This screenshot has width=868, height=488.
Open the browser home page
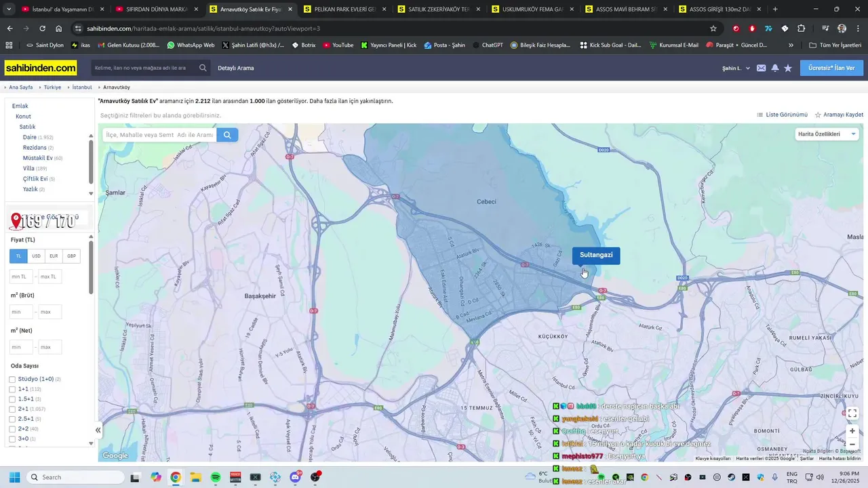[x=59, y=28]
